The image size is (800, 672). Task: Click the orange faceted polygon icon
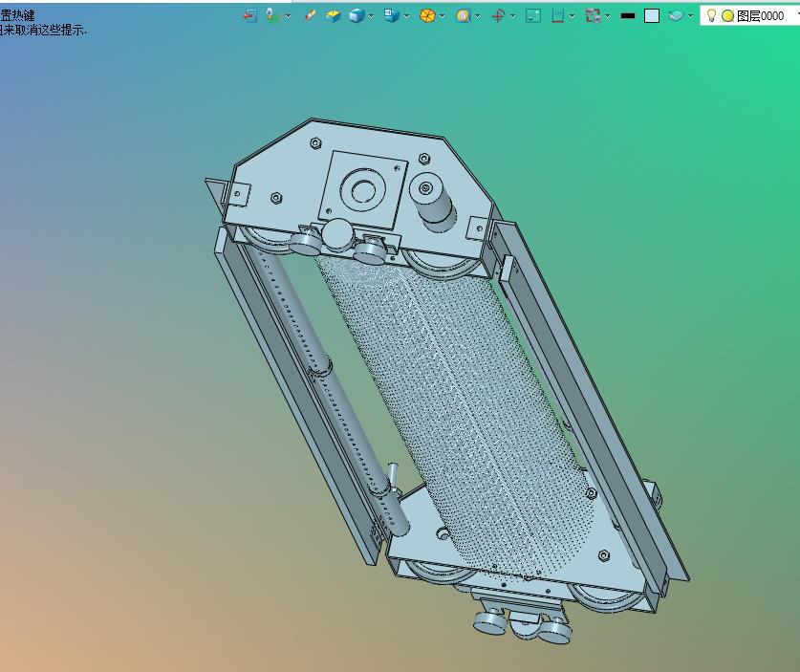click(427, 16)
